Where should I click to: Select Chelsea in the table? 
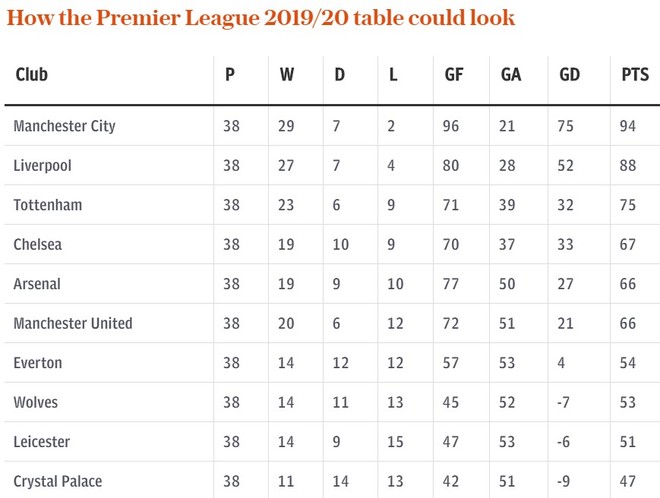(37, 244)
